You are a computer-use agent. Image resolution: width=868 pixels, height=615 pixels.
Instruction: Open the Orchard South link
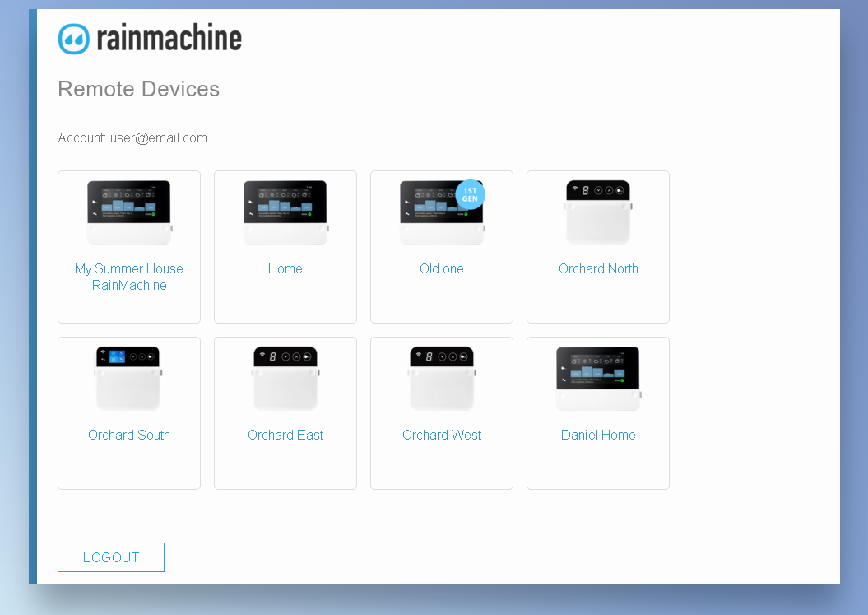coord(129,435)
